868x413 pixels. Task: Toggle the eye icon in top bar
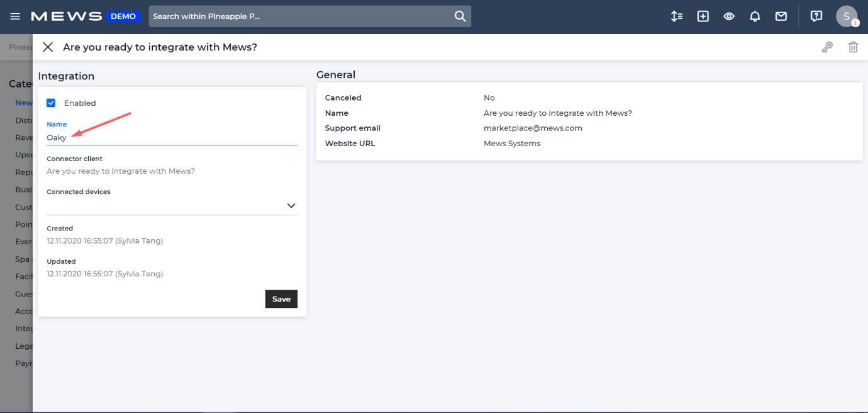(x=729, y=16)
